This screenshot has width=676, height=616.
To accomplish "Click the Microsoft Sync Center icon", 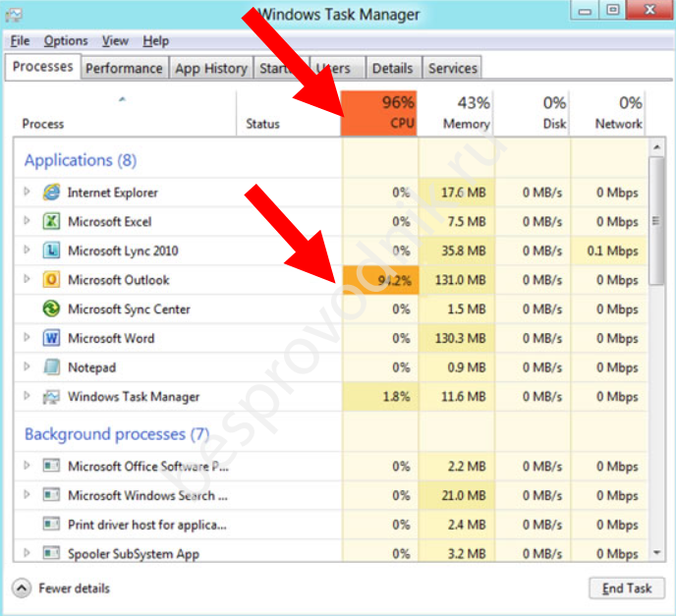I will [x=51, y=309].
